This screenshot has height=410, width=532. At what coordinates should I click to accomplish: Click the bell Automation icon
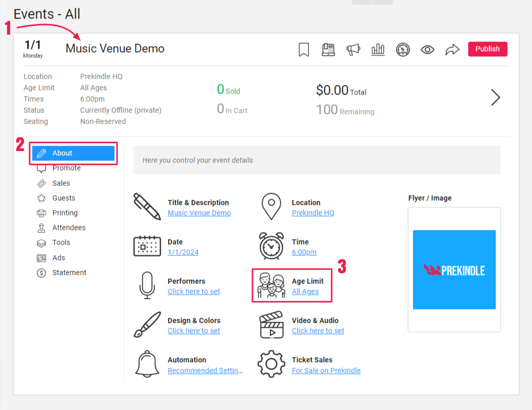[147, 364]
